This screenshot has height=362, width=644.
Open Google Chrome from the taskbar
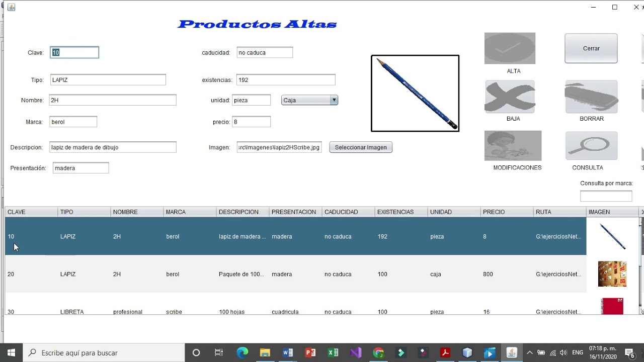pos(378,353)
